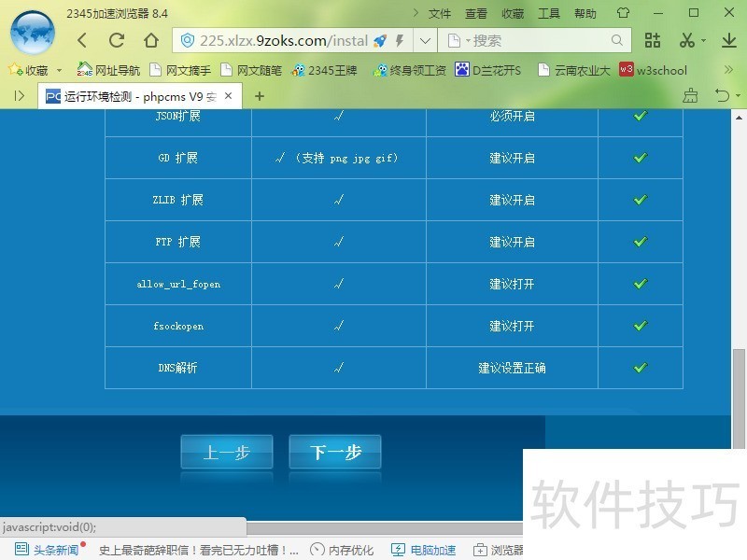Image resolution: width=747 pixels, height=560 pixels.
Task: Open the downloads arrow icon
Action: click(729, 40)
